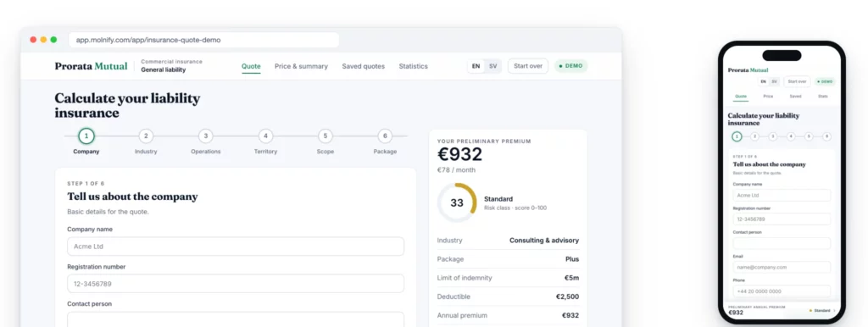Focus Contact person field on phone
This screenshot has height=327, width=868.
coord(782,243)
